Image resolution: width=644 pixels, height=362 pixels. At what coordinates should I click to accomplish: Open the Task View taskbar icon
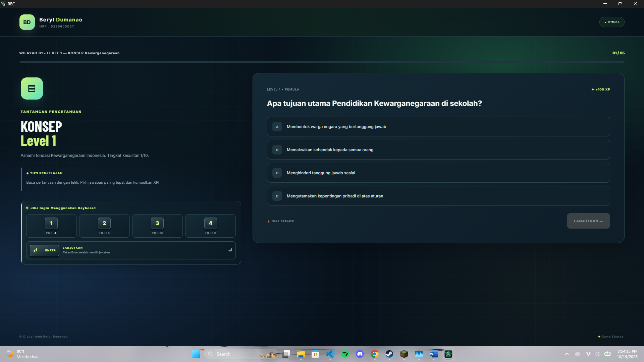(x=286, y=354)
